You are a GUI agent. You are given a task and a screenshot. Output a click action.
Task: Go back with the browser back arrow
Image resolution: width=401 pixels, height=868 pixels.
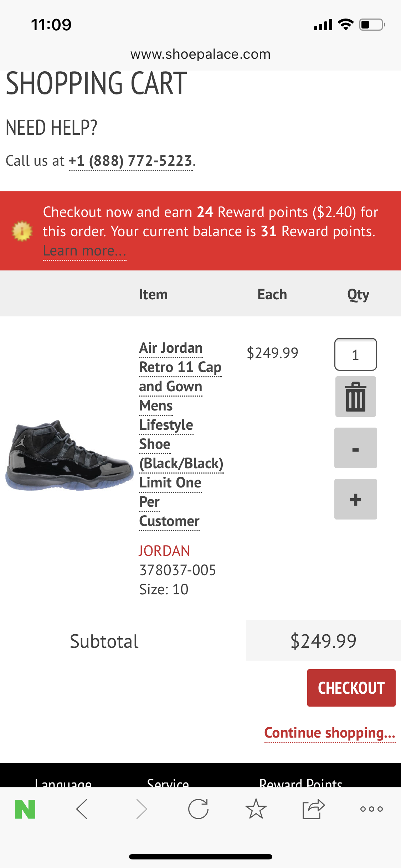82,809
